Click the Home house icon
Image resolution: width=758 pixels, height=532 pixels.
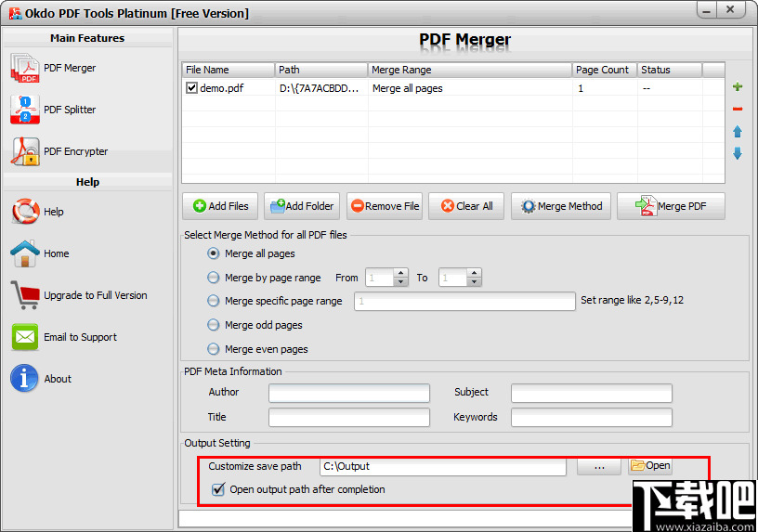[x=25, y=253]
